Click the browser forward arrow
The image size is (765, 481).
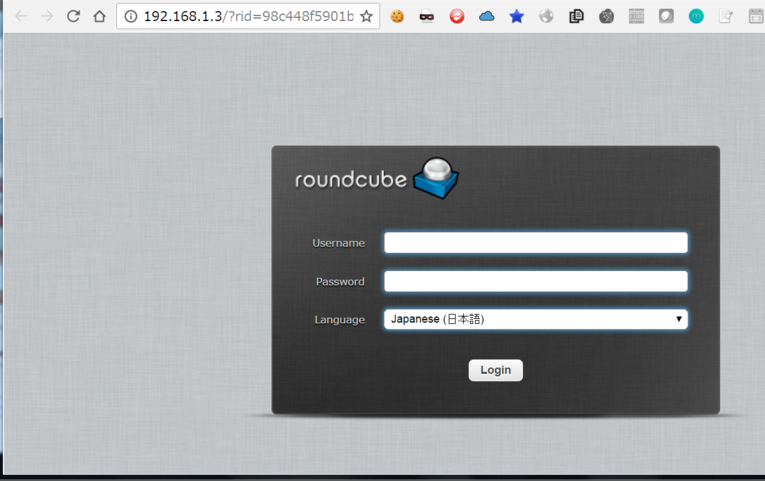47,16
